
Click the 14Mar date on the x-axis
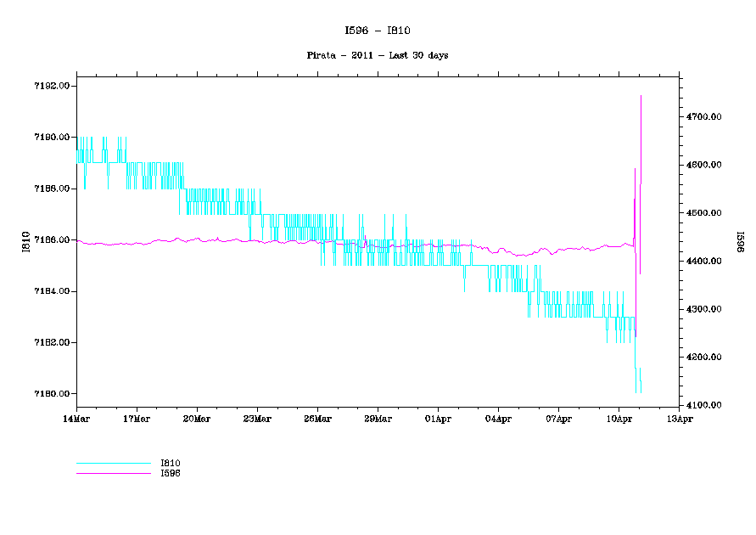coord(76,419)
